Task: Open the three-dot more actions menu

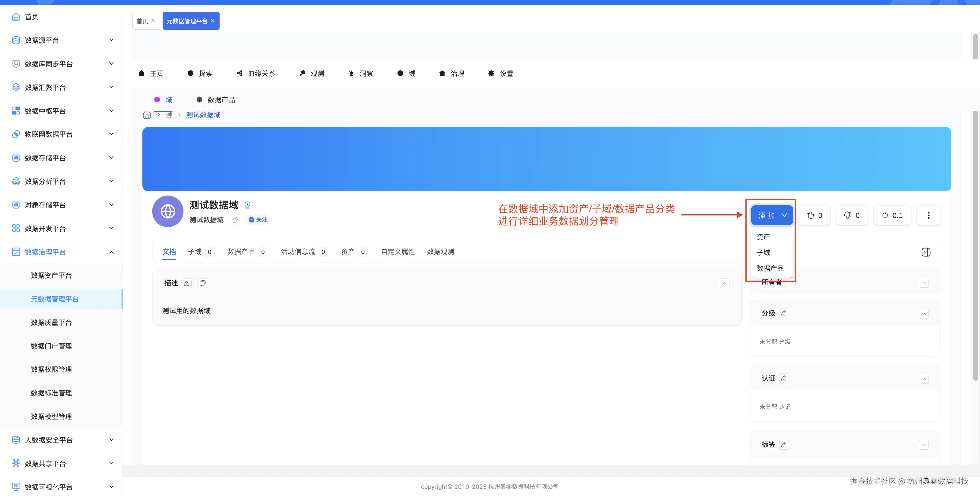Action: coord(928,215)
